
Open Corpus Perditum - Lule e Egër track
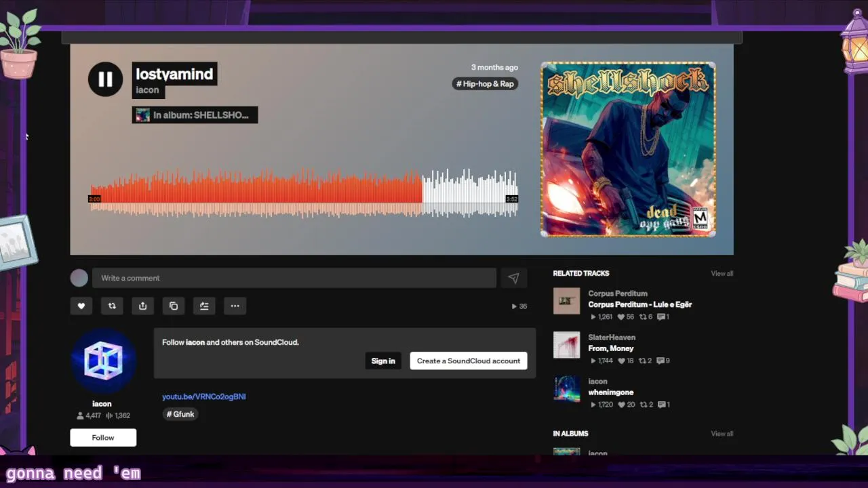tap(640, 304)
